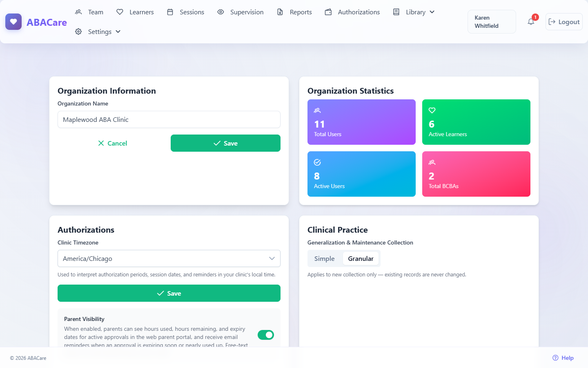Open the Clinic Timezone dropdown
The height and width of the screenshot is (368, 588).
[169, 258]
